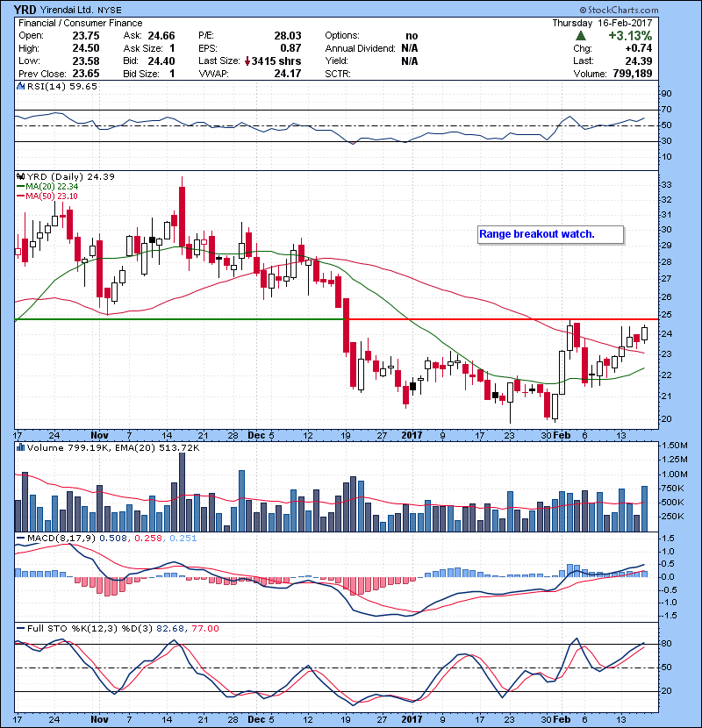The image size is (702, 728).
Task: Click the MACD(8,17,9) indicator label
Action: [x=61, y=539]
